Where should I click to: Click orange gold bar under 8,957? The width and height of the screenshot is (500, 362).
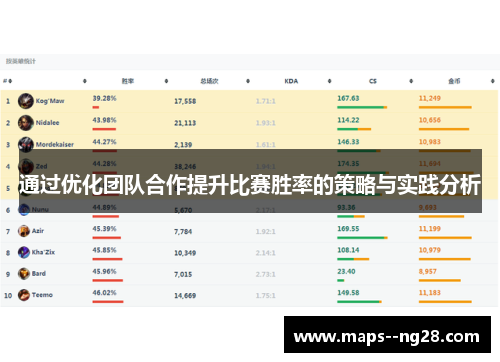pos(440,280)
